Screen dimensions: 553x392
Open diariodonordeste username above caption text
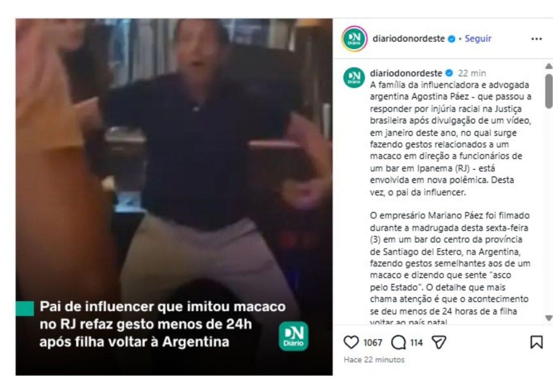point(406,73)
